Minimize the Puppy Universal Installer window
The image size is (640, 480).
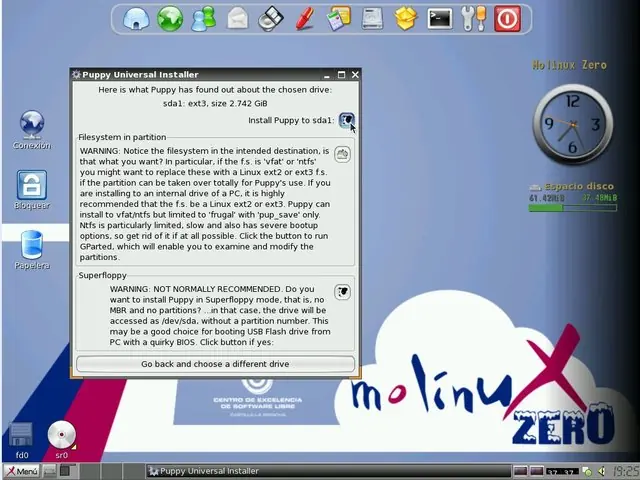point(327,75)
